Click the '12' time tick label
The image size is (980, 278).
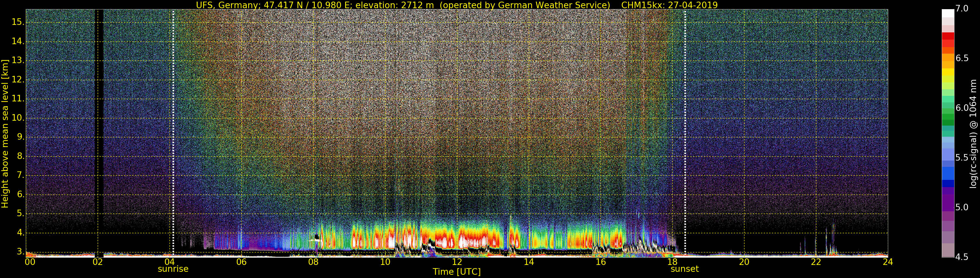457,262
